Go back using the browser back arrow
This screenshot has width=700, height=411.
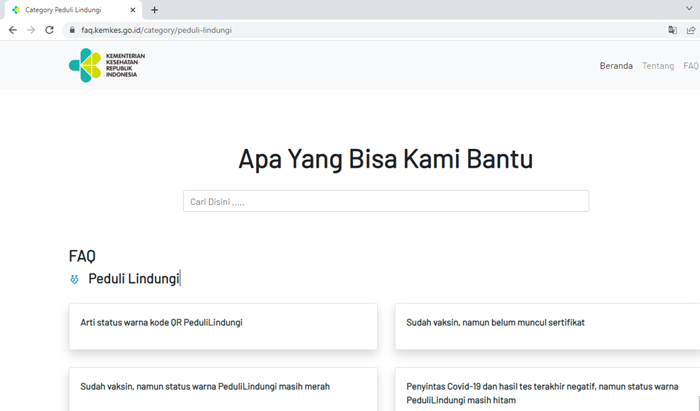click(x=12, y=30)
